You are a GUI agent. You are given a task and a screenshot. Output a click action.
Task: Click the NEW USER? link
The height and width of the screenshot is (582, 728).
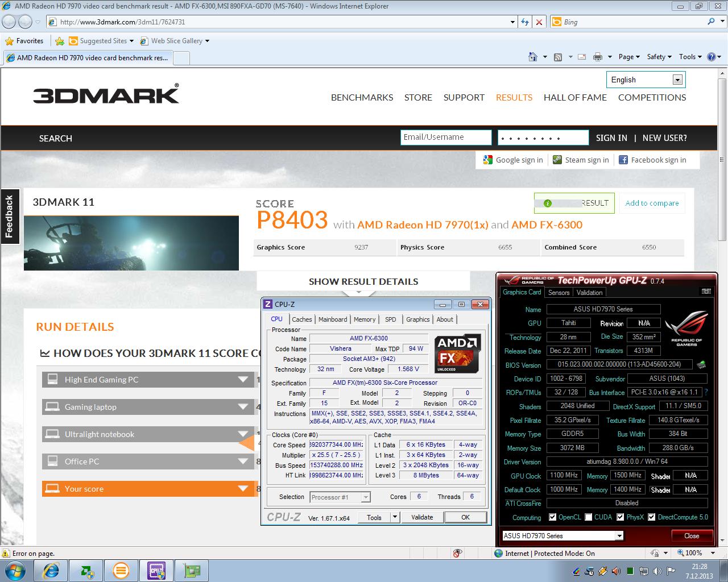tap(665, 138)
